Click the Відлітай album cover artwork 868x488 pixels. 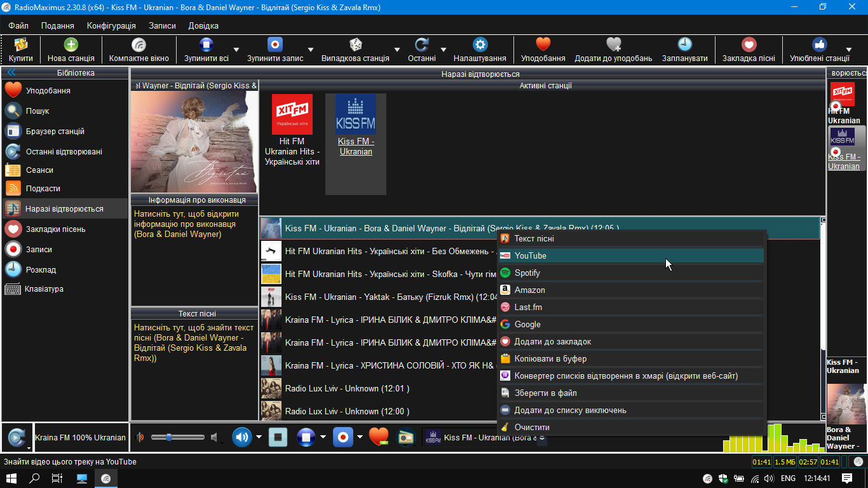coord(194,142)
